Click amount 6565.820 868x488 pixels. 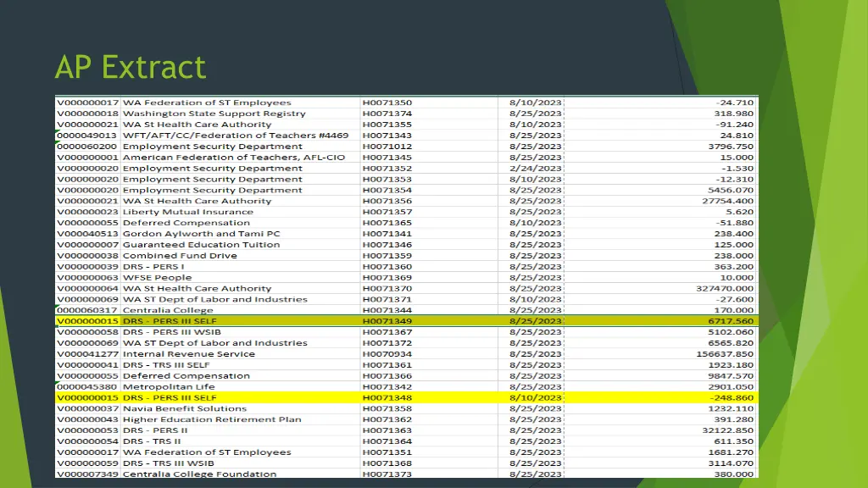coord(731,343)
